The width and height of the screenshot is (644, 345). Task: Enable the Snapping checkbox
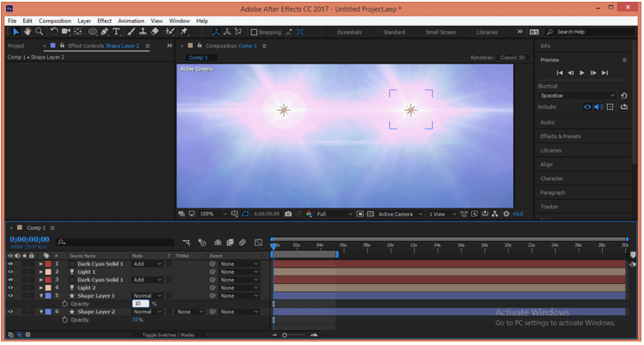click(254, 32)
